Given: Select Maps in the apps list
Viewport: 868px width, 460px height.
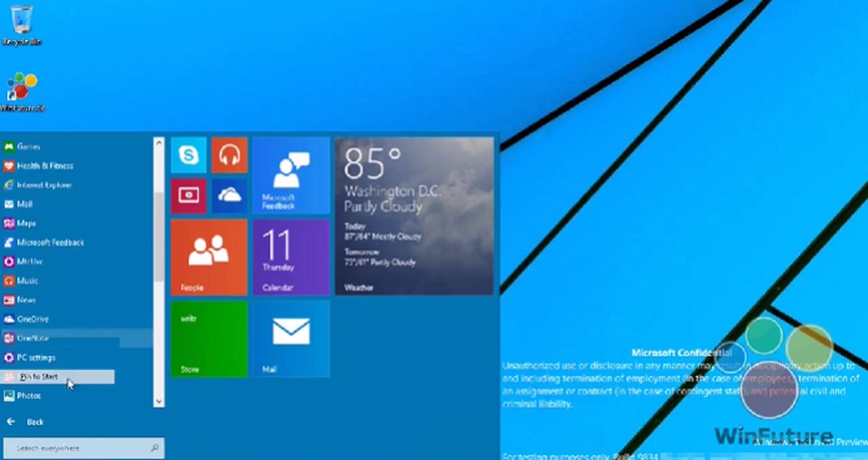Looking at the screenshot, I should coord(77,223).
